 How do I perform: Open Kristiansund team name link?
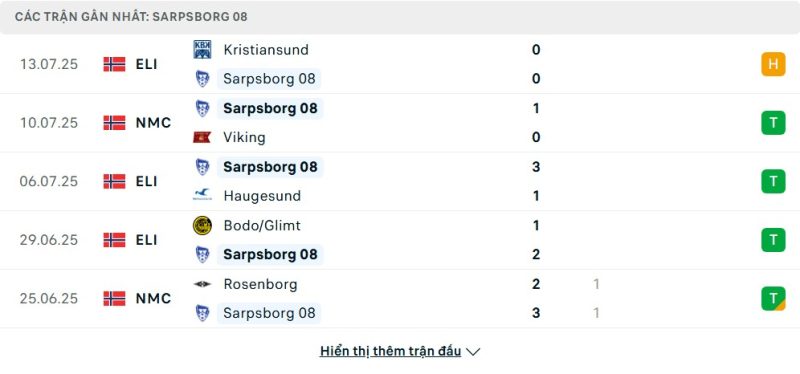(266, 49)
